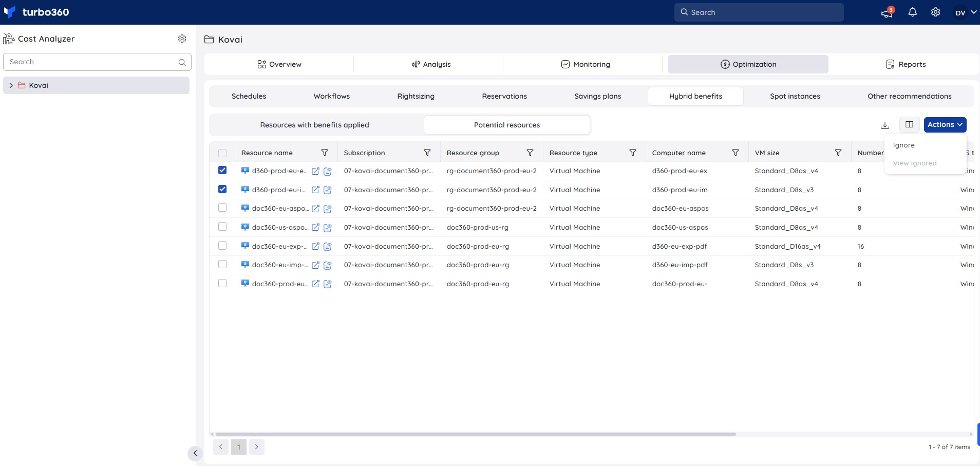Viewport: 980px width, 466px height.
Task: Click the turbo360 logo icon
Action: click(9, 12)
